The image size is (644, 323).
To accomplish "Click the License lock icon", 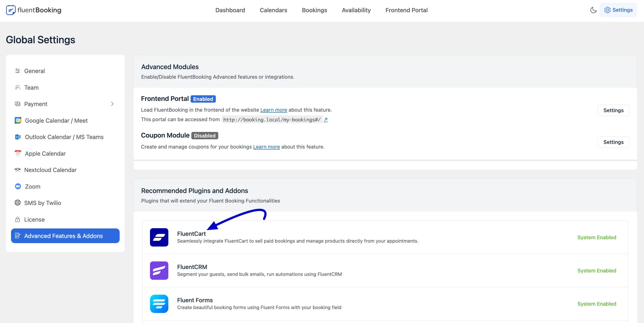I will pos(18,219).
